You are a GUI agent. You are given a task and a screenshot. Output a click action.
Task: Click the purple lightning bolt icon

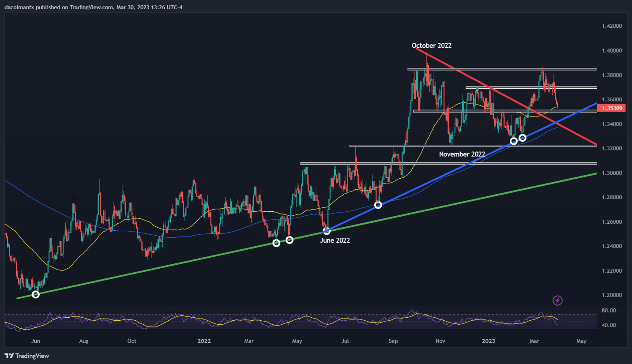click(x=557, y=300)
